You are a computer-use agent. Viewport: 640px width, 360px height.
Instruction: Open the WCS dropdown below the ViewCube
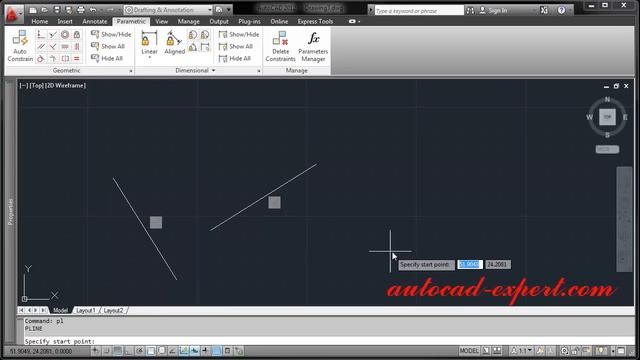[x=607, y=149]
